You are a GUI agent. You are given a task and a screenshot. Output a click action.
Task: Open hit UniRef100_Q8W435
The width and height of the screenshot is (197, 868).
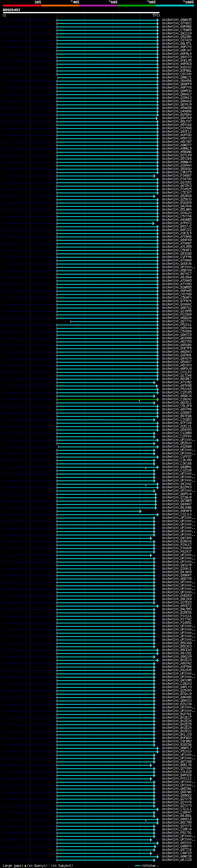(177, 20)
